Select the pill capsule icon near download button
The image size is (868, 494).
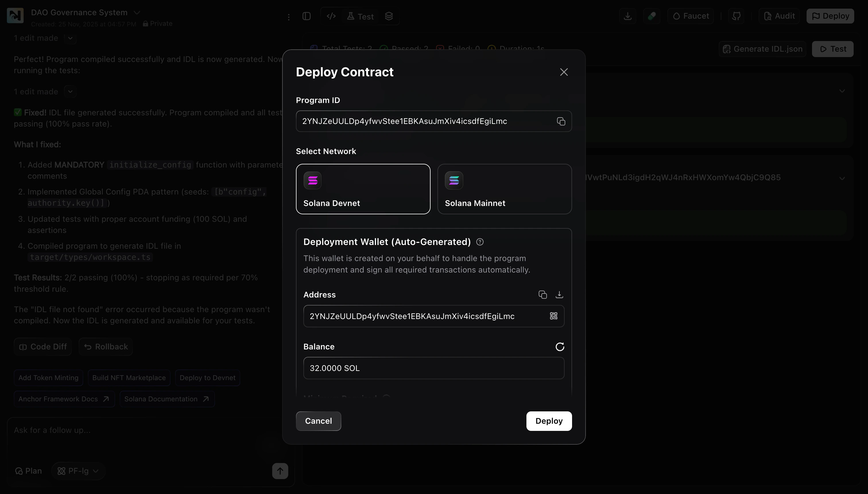652,15
